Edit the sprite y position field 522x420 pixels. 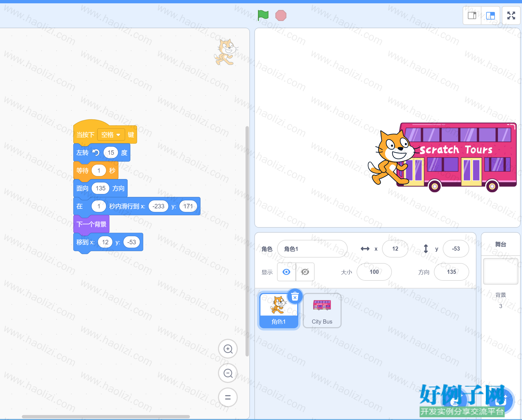[x=456, y=249]
